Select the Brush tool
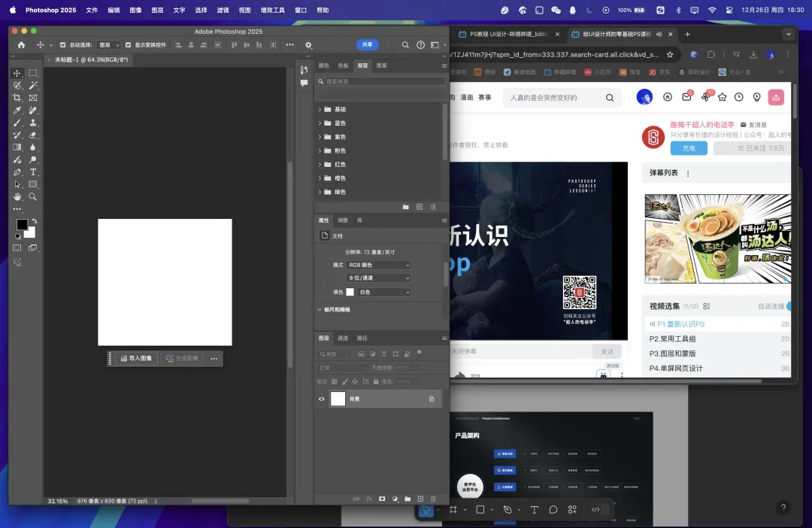 (17, 123)
